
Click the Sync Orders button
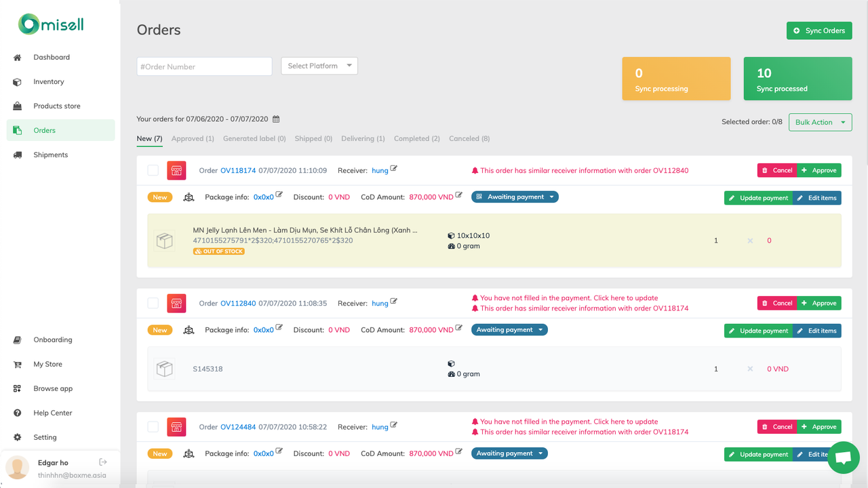(x=819, y=30)
